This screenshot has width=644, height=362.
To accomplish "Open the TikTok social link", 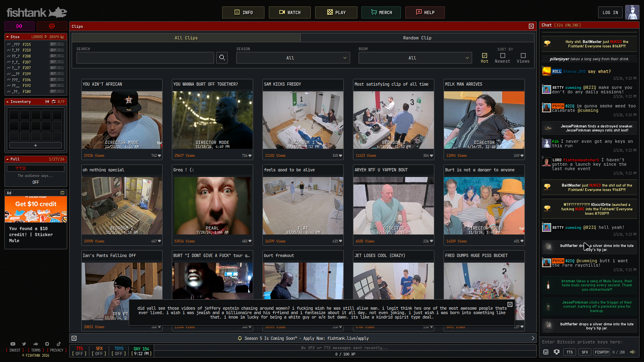I will tap(58, 344).
